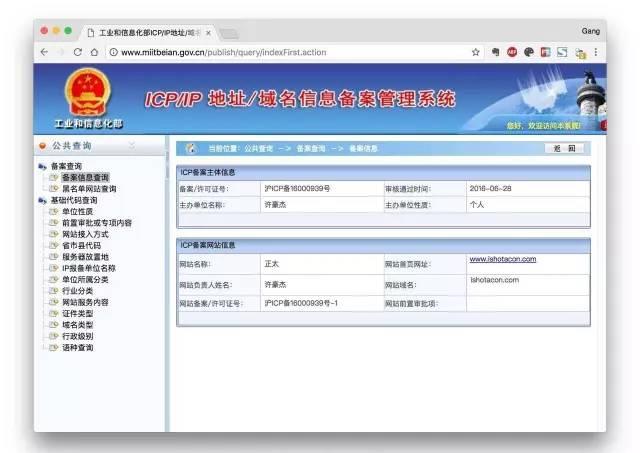The image size is (640, 453).
Task: Click the browser back arrow
Action: pos(45,52)
